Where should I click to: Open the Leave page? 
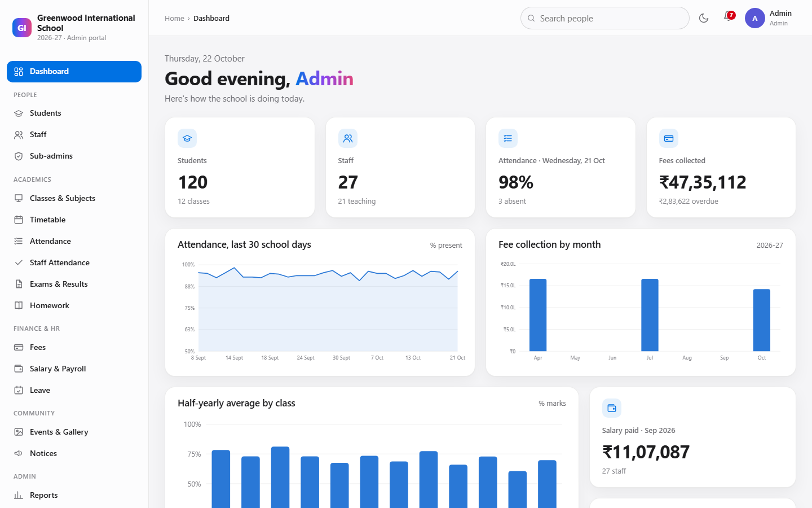click(x=74, y=391)
